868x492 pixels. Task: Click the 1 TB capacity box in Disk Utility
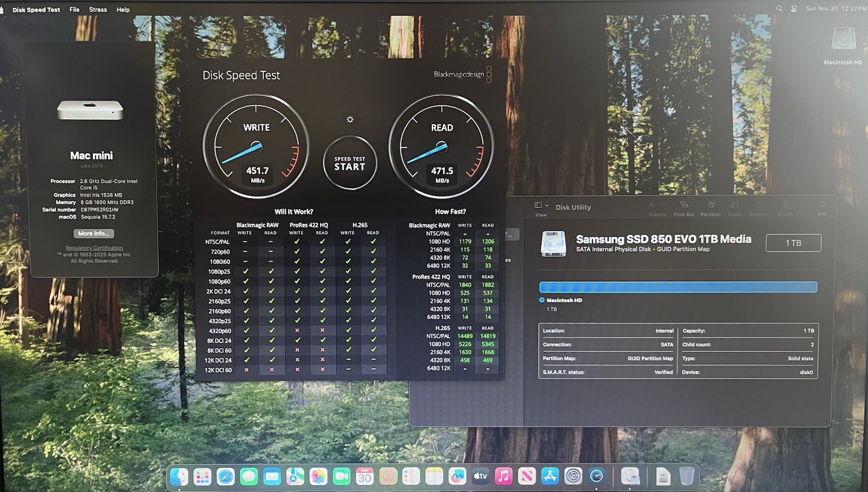[x=793, y=243]
